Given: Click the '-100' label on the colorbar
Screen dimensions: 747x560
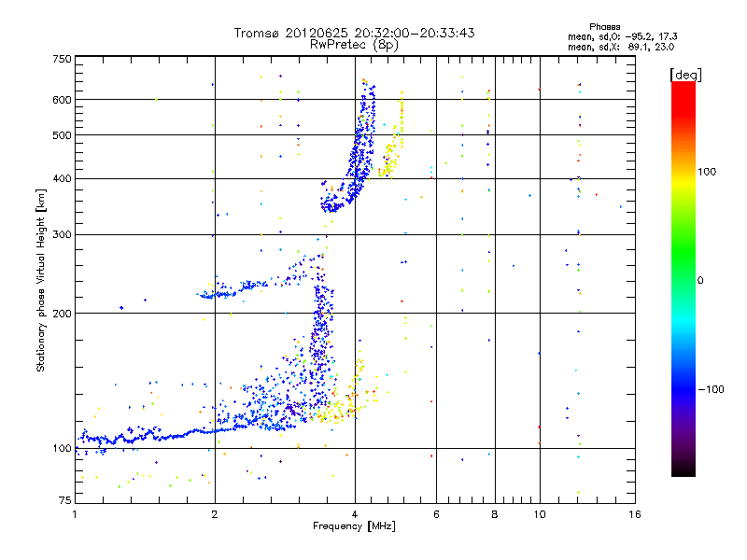Looking at the screenshot, I should coord(711,389).
